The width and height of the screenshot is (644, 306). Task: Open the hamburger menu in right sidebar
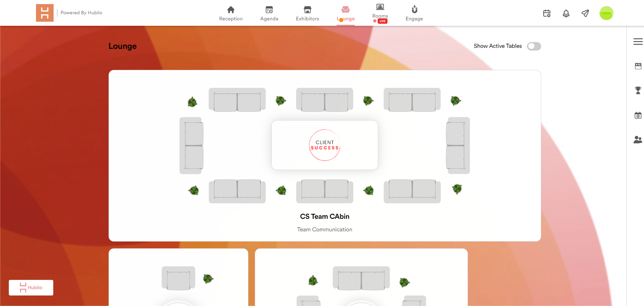pyautogui.click(x=638, y=41)
